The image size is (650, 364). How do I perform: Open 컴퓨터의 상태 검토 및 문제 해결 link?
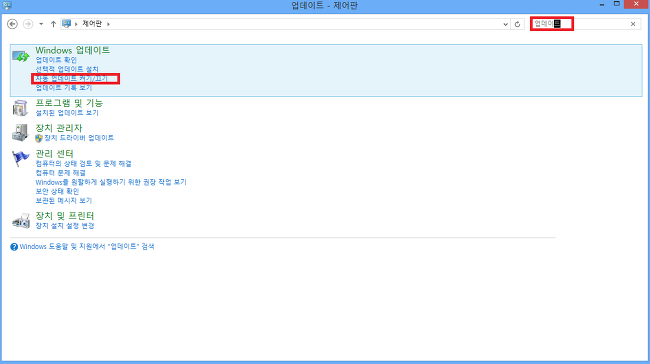click(83, 164)
